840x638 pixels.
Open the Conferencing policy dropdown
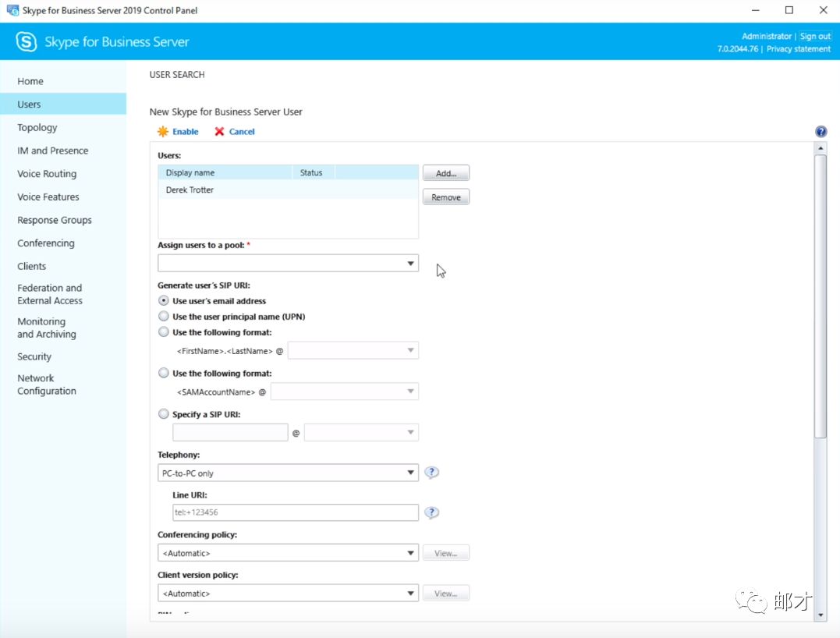tap(288, 553)
